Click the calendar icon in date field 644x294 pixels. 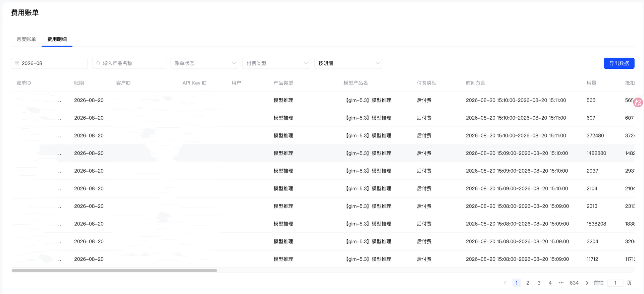coord(17,63)
